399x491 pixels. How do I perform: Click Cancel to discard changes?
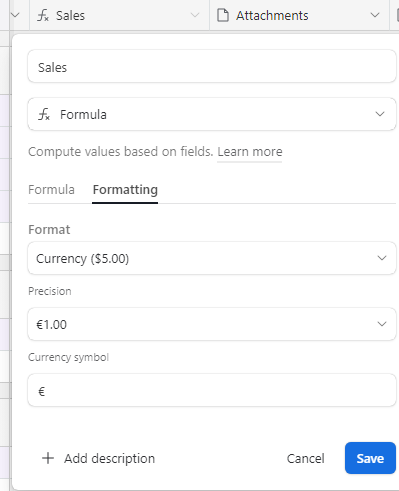tap(305, 458)
